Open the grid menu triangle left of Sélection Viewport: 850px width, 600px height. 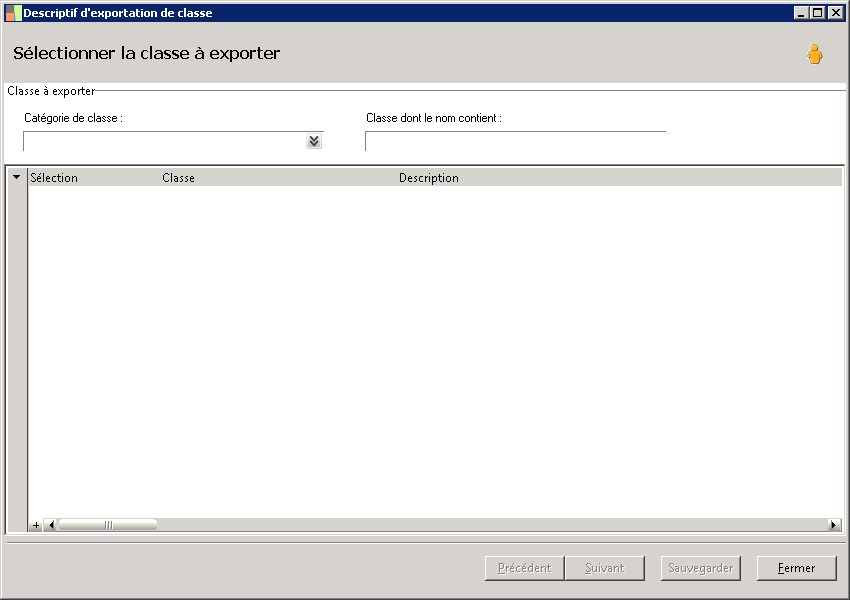click(x=17, y=177)
